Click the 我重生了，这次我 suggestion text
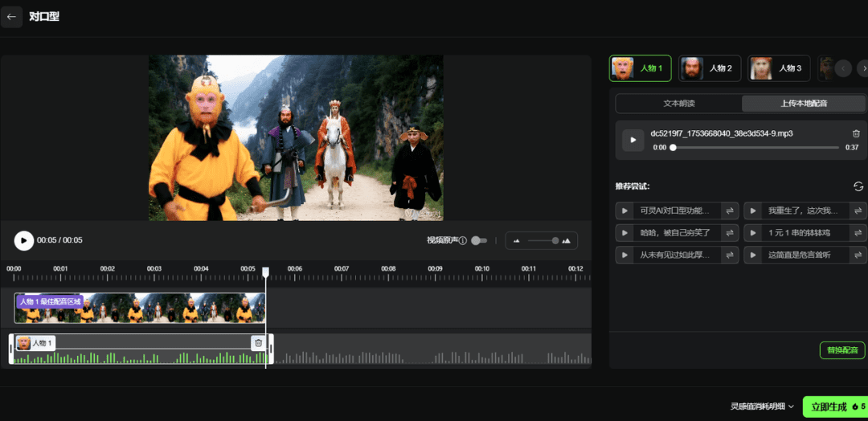868x421 pixels. (803, 210)
